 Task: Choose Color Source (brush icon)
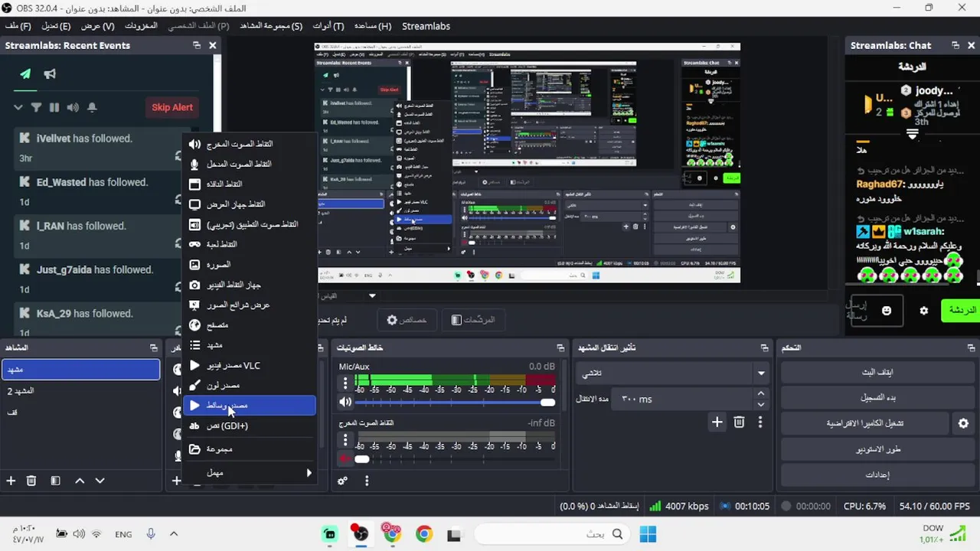(x=250, y=386)
